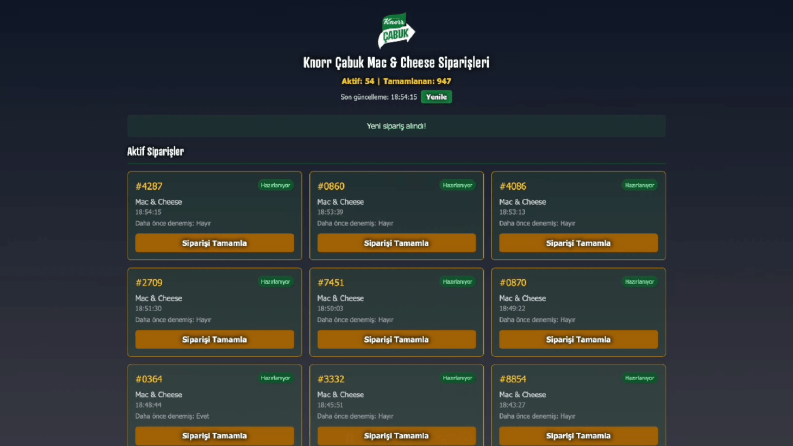The height and width of the screenshot is (446, 793).
Task: Click the Hazırlanıyor badge on order #4086
Action: coord(639,185)
